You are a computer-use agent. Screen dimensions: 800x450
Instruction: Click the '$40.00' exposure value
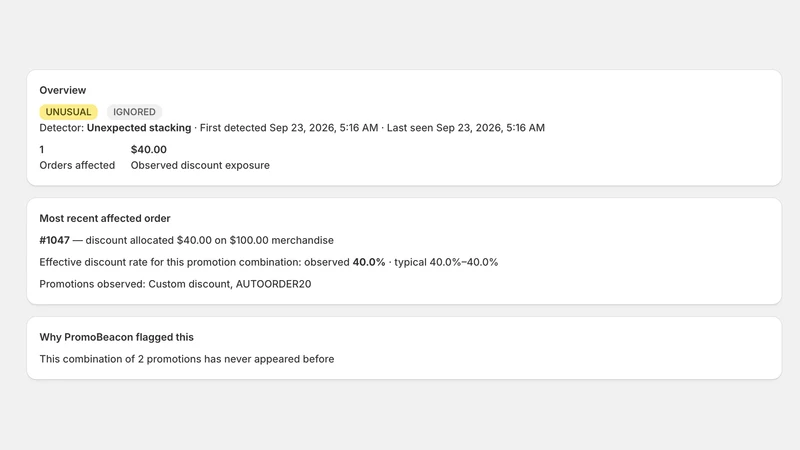(x=148, y=149)
